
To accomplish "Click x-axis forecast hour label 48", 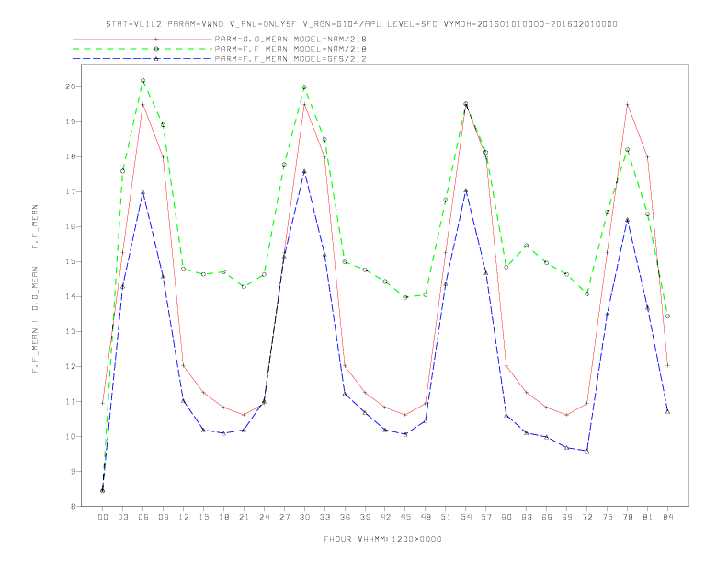I will pyautogui.click(x=426, y=517).
